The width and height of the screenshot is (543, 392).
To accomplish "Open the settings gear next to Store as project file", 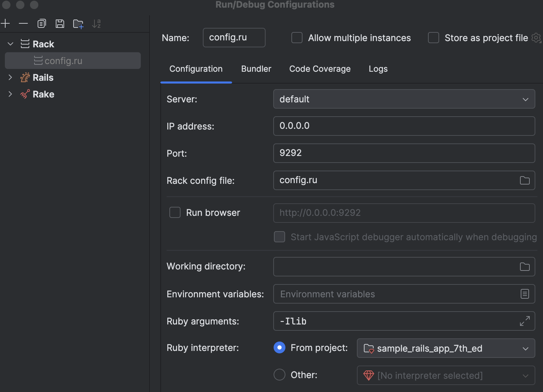I will (x=536, y=38).
